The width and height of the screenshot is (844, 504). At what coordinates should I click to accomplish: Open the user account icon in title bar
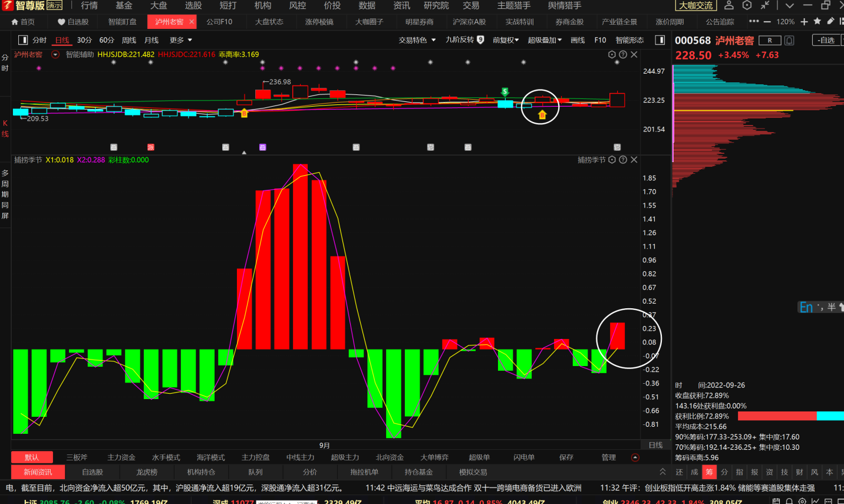click(729, 5)
